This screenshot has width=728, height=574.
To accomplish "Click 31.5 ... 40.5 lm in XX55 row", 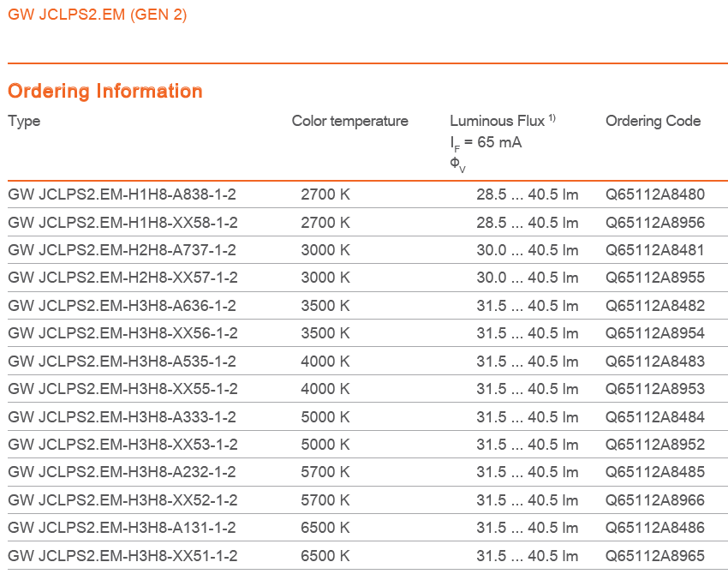I will click(x=528, y=389).
